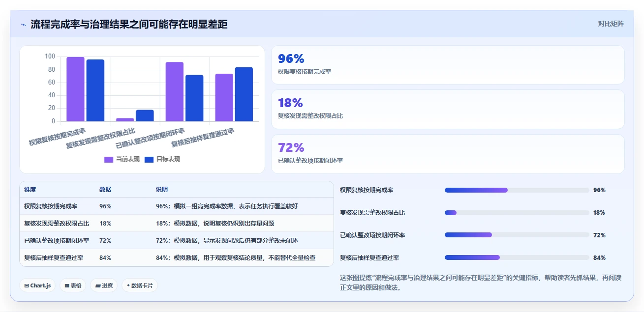Image resolution: width=644 pixels, height=312 pixels.
Task: Click the 表格 tag pill
Action: tap(73, 285)
